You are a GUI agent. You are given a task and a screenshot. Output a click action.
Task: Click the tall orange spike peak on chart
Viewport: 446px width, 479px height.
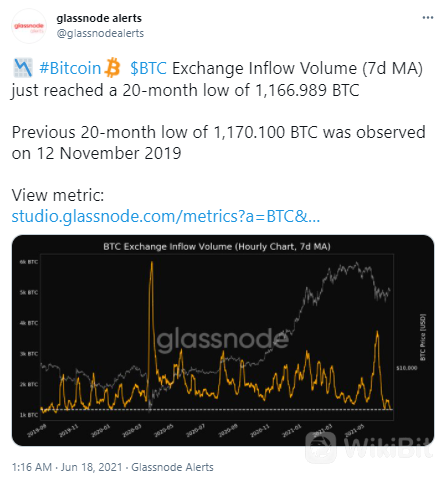(152, 263)
